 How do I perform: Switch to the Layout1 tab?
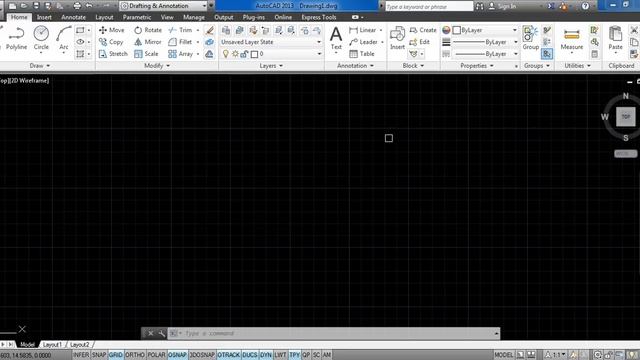52,344
